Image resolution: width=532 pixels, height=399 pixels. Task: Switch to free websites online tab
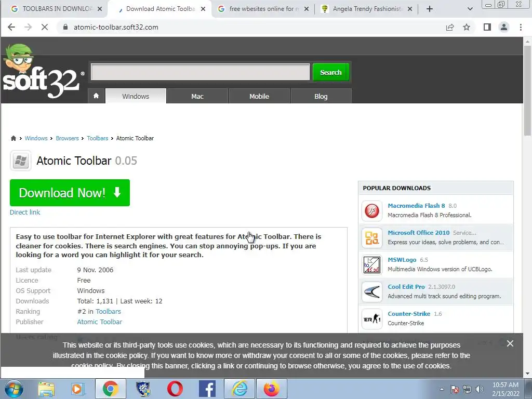tap(263, 9)
